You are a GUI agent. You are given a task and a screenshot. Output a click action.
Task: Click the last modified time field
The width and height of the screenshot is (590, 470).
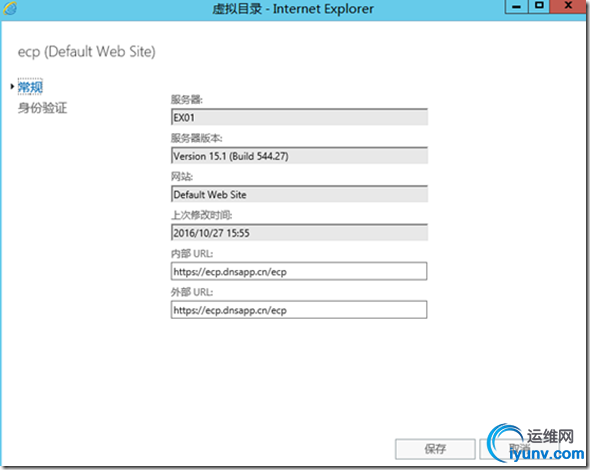[x=299, y=233]
